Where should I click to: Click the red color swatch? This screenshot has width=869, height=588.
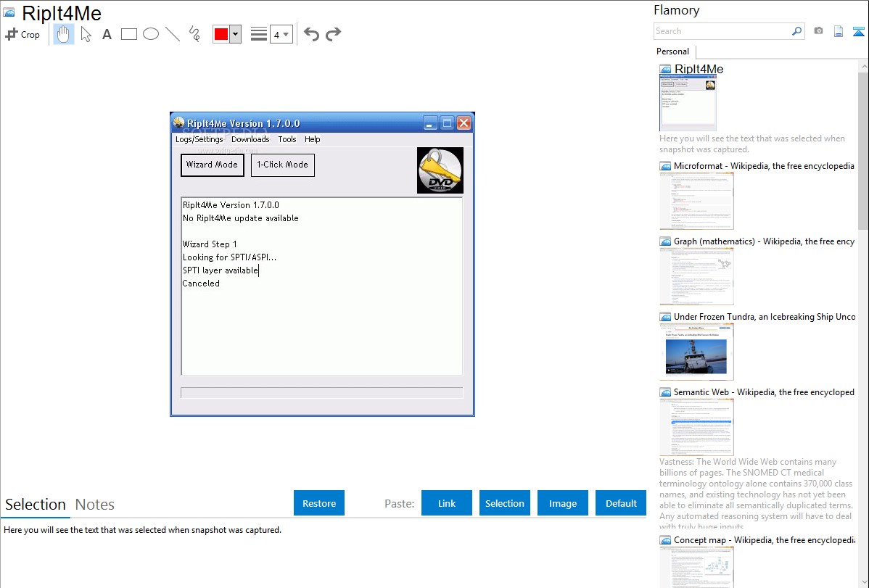tap(221, 34)
